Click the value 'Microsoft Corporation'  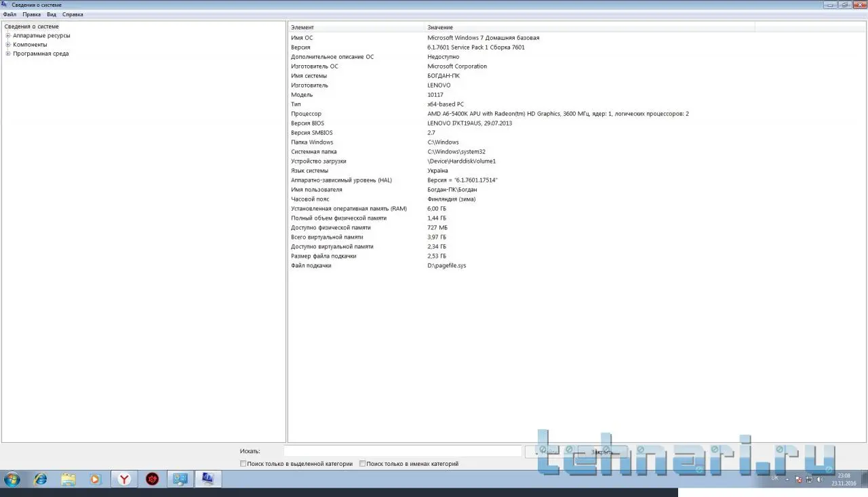457,66
